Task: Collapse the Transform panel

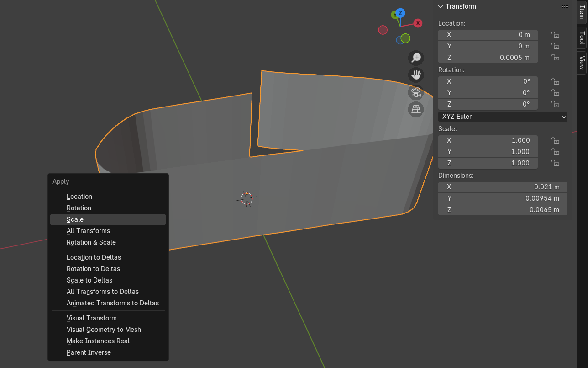Action: click(441, 6)
